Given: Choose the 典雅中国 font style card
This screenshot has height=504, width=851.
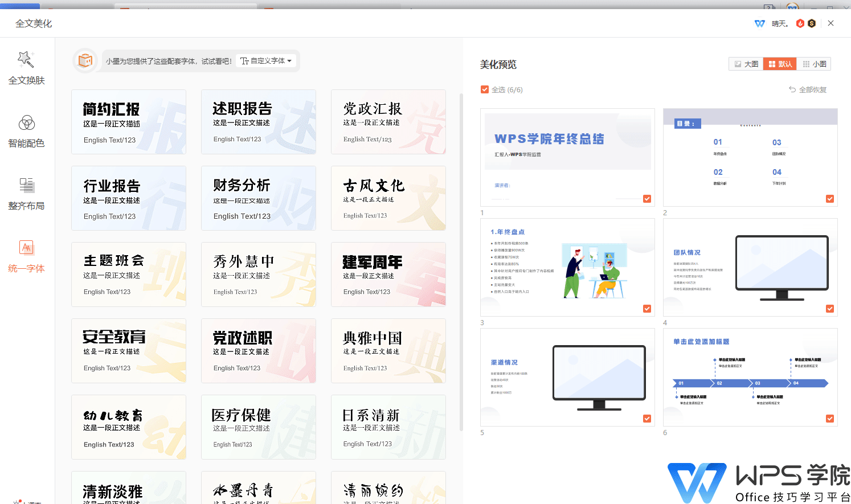Looking at the screenshot, I should tap(388, 351).
